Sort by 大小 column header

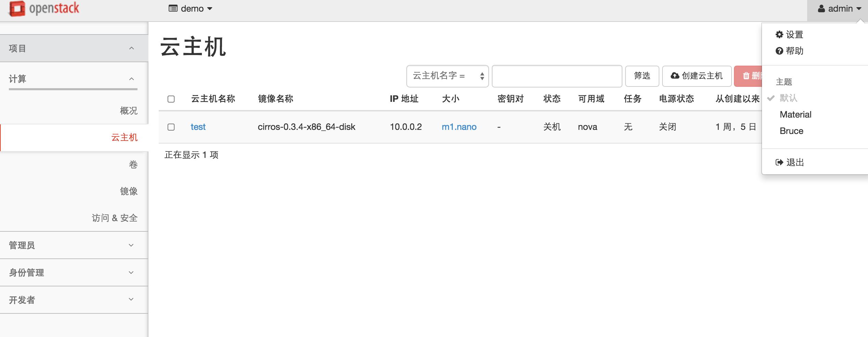tap(450, 99)
